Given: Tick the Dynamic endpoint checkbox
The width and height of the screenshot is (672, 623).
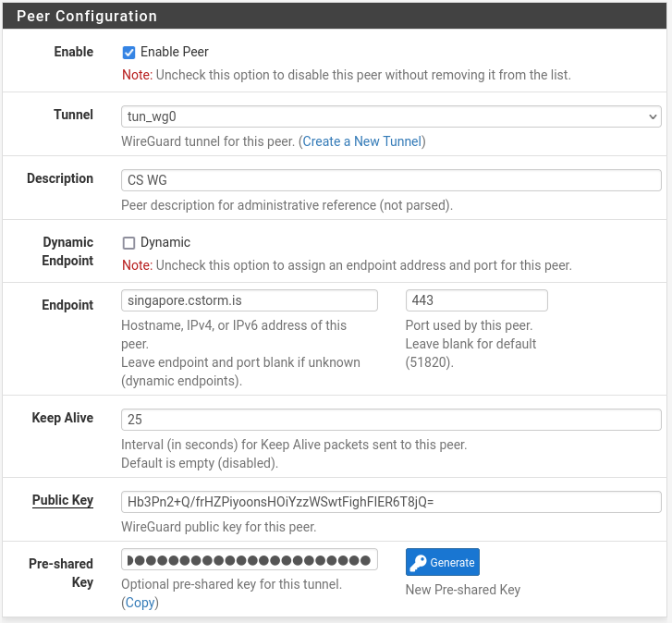Looking at the screenshot, I should pyautogui.click(x=128, y=243).
